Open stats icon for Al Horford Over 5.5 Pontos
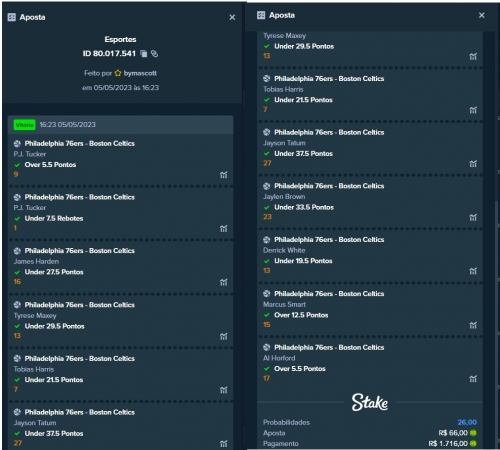 (x=473, y=379)
